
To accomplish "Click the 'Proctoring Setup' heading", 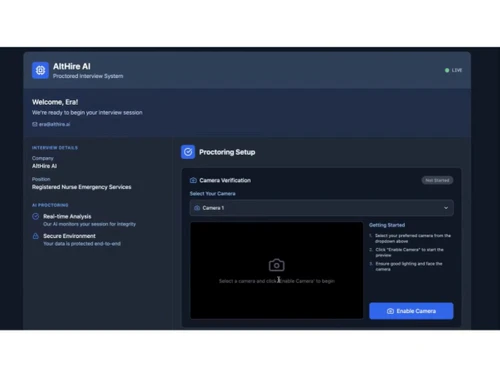I will coord(227,152).
